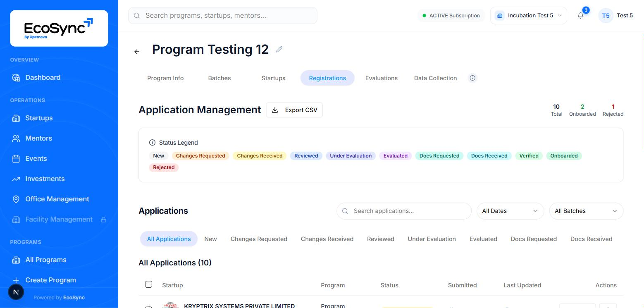Tick the select-all checkbox in table header
The height and width of the screenshot is (308, 644).
[x=149, y=284]
